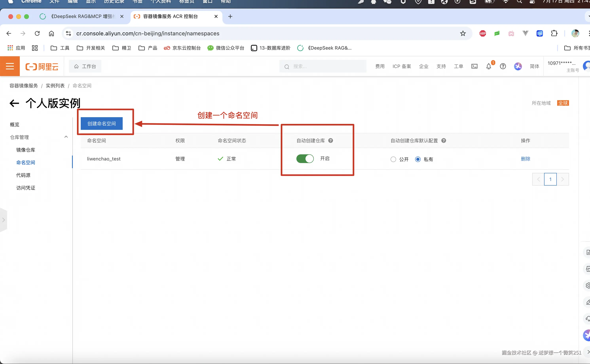Click the notification bell icon
This screenshot has height=364, width=590.
pos(489,66)
